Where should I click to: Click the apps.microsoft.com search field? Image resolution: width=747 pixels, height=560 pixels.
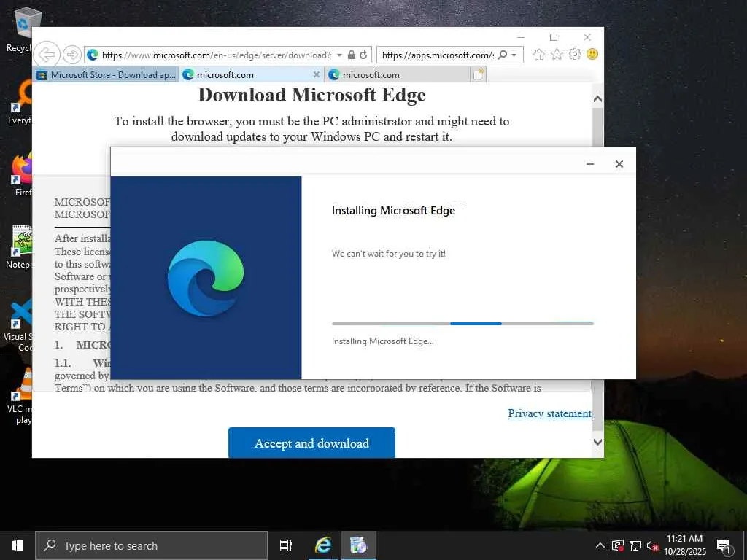438,55
